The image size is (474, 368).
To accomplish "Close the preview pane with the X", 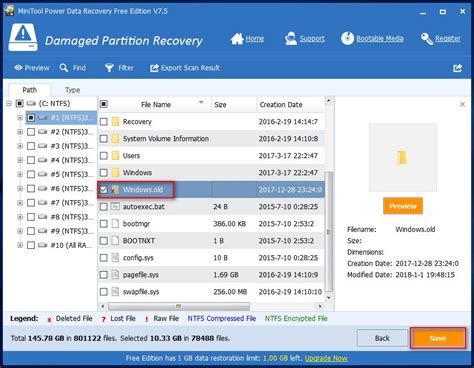I will click(x=462, y=104).
